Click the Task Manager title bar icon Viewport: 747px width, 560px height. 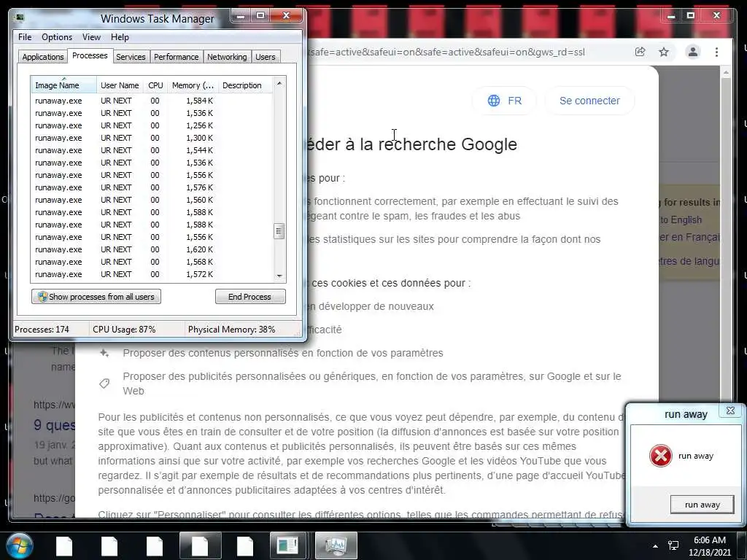click(20, 18)
